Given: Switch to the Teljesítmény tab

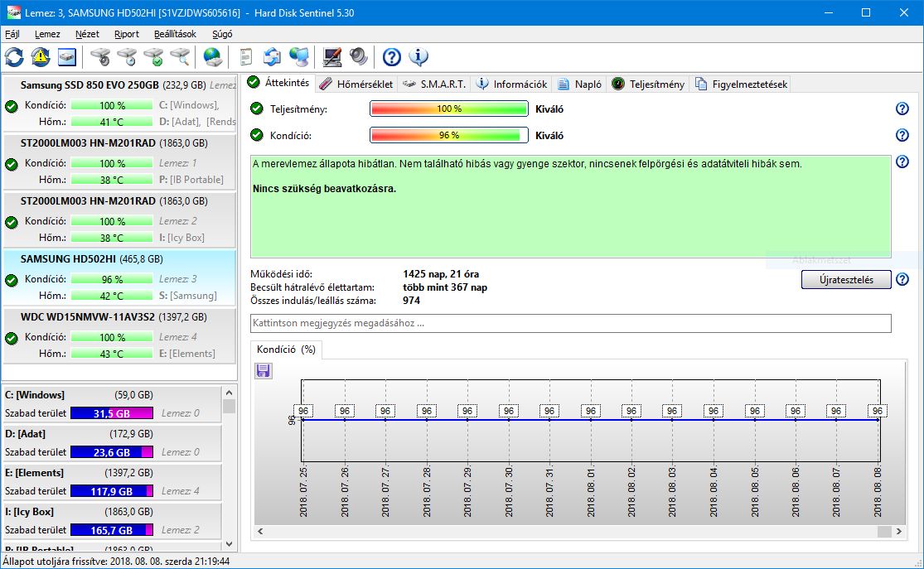Looking at the screenshot, I should (648, 84).
